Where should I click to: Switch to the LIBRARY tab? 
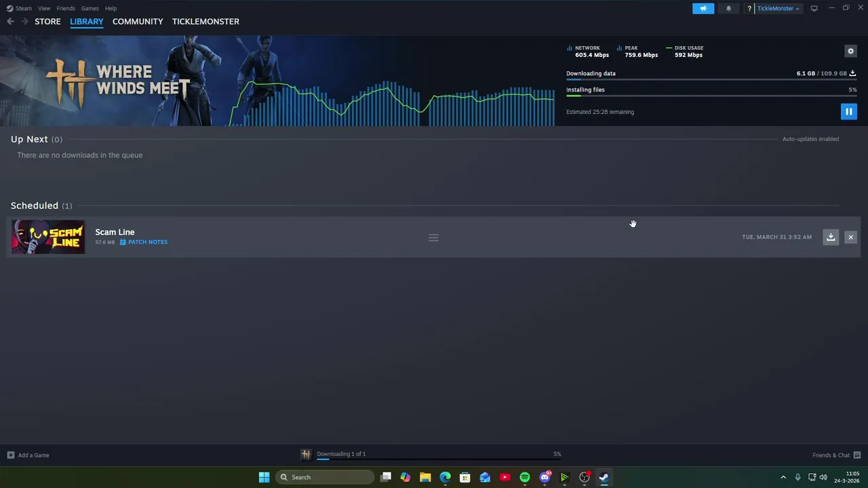pyautogui.click(x=87, y=22)
